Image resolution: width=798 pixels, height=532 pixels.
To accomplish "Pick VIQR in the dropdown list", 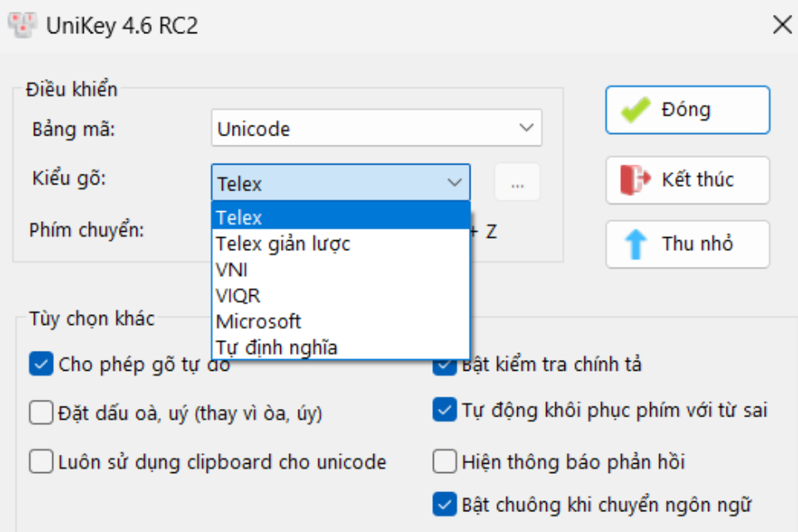I will (238, 296).
